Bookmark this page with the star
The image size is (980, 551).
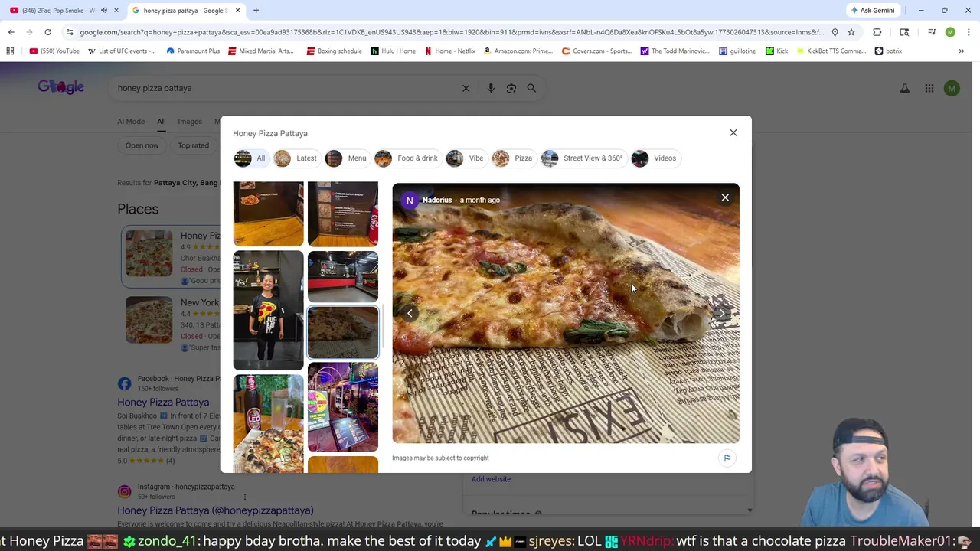pyautogui.click(x=851, y=32)
